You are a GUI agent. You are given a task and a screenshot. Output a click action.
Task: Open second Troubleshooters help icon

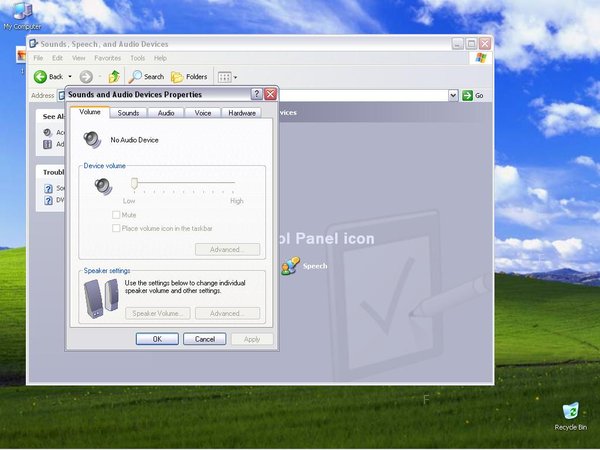coord(48,200)
